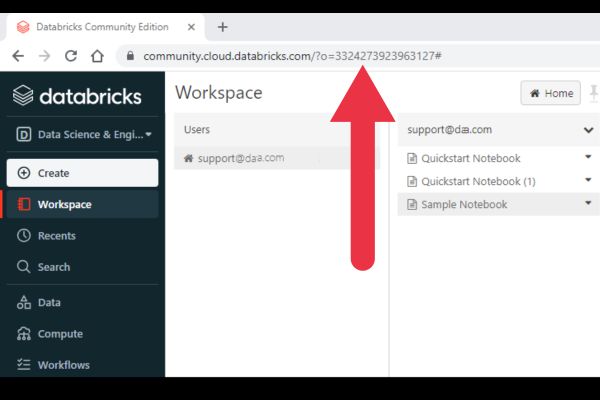600x400 pixels.
Task: Click the Databricks logo in sidebar
Action: (x=77, y=96)
